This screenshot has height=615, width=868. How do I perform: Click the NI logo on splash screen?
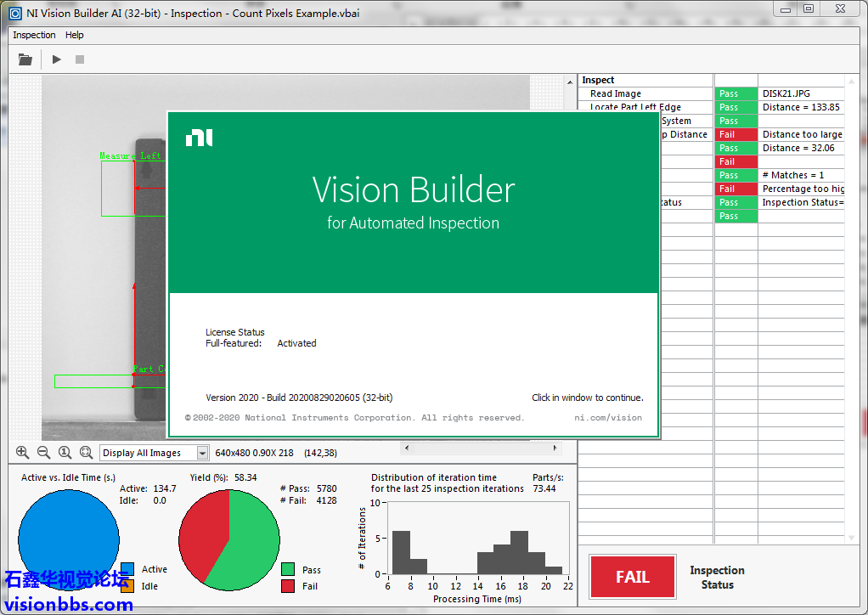(x=199, y=138)
